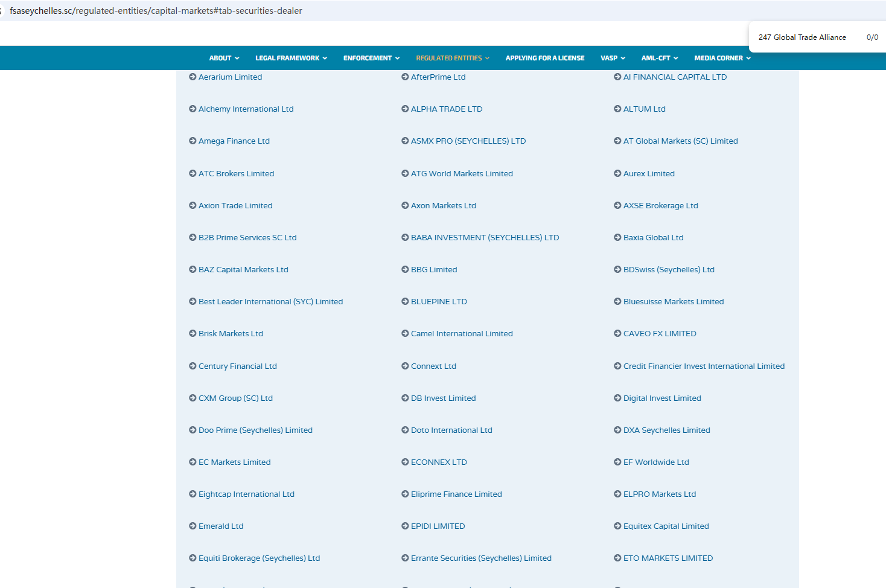Open the LEGAL FRAMEWORK navigation menu

[x=292, y=58]
